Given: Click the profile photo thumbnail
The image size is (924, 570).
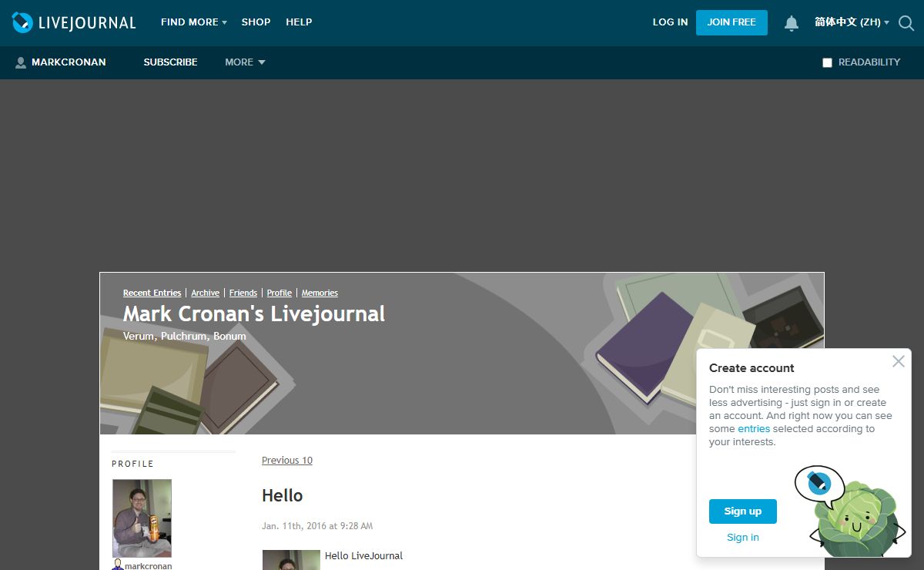Looking at the screenshot, I should point(142,518).
